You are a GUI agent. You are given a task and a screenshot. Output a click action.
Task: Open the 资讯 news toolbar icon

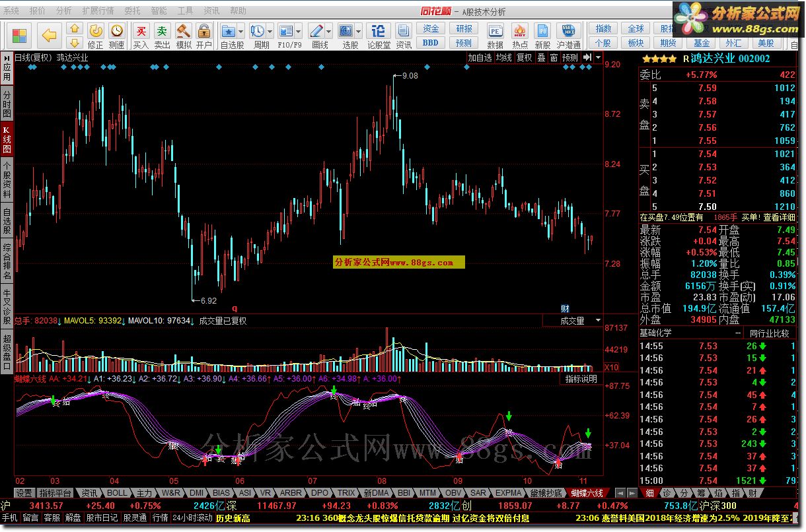coord(403,36)
